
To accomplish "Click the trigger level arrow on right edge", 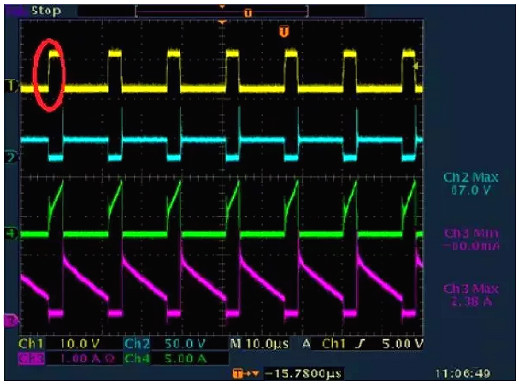I will (416, 67).
